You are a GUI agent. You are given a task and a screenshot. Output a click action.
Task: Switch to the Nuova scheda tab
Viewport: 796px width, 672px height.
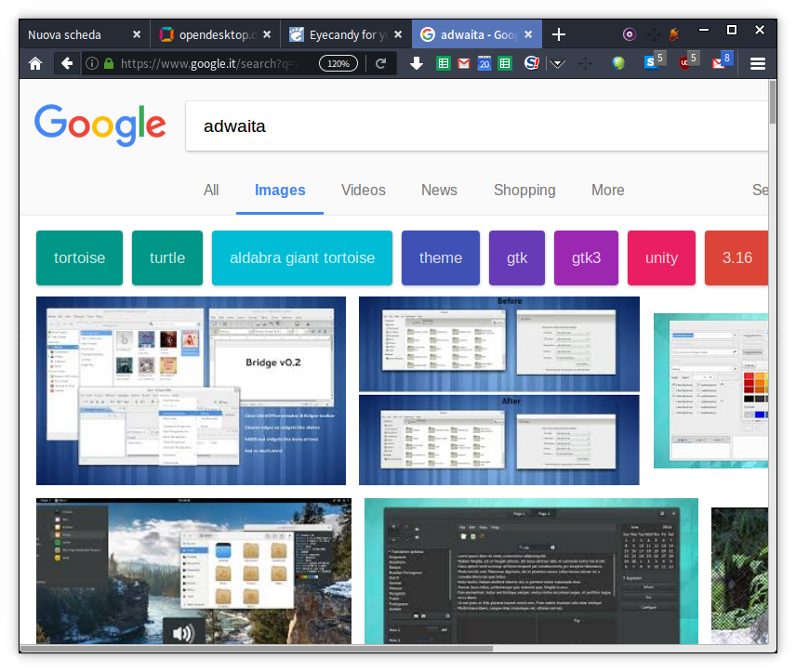pyautogui.click(x=85, y=34)
